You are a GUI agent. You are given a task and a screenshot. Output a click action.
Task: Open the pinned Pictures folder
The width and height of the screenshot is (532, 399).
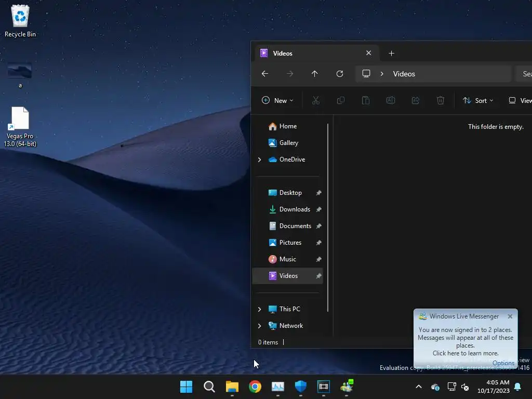coord(288,243)
